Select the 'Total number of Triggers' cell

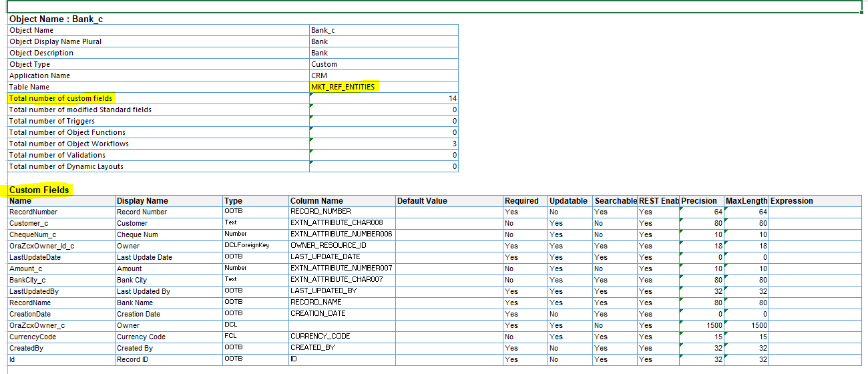[158, 121]
